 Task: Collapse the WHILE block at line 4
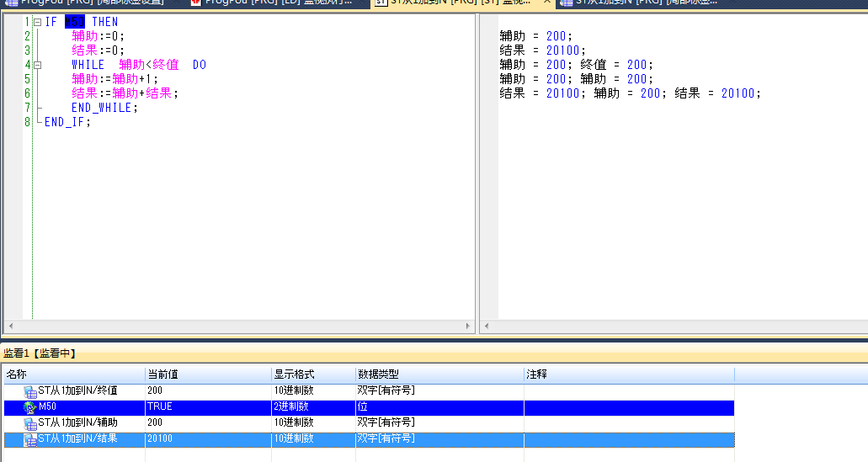click(37, 65)
